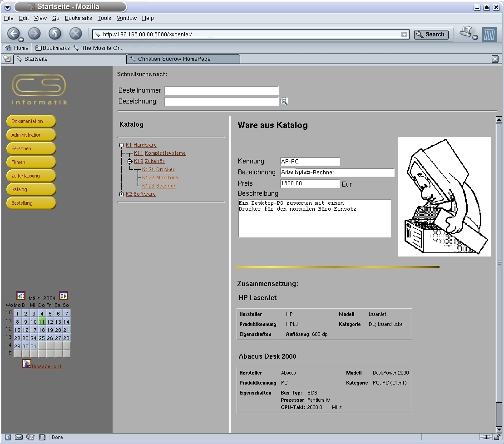Click the quick search magnifier icon

click(x=284, y=101)
